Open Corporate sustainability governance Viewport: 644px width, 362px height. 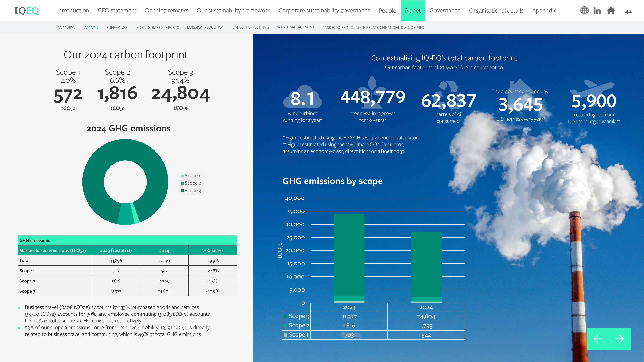click(324, 10)
